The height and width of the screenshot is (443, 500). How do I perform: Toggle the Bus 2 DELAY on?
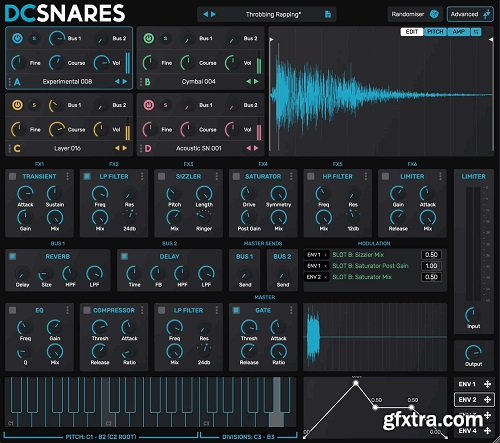124,256
